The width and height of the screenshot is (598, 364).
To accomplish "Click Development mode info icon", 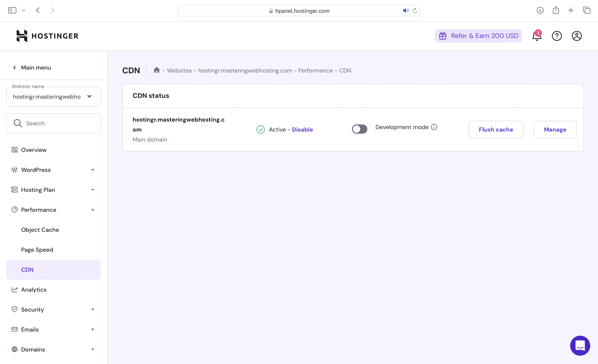I will click(x=434, y=127).
